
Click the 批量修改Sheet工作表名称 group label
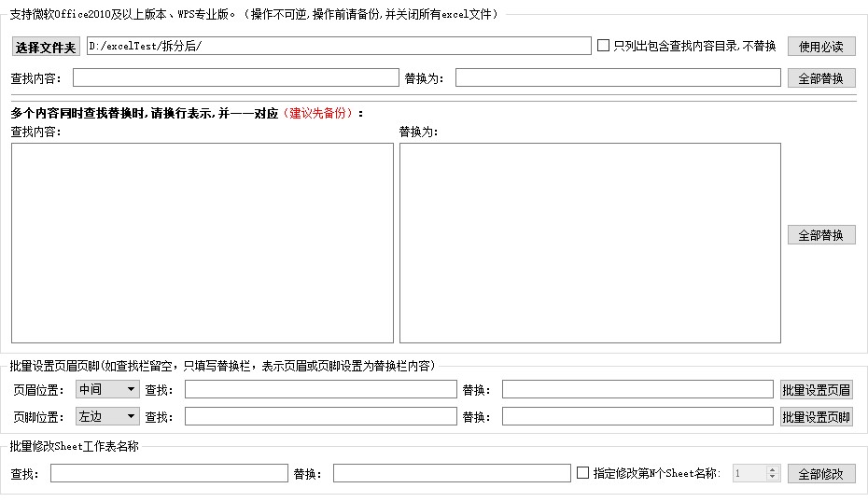(x=74, y=446)
